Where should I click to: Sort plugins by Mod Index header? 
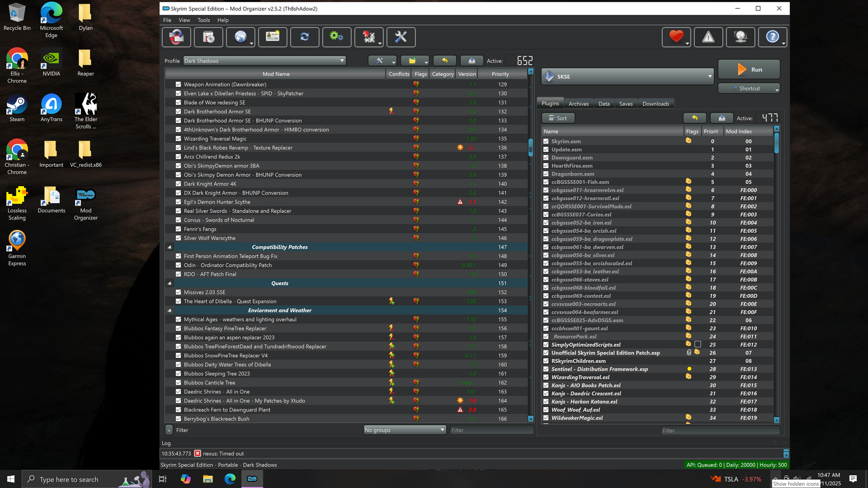click(749, 131)
